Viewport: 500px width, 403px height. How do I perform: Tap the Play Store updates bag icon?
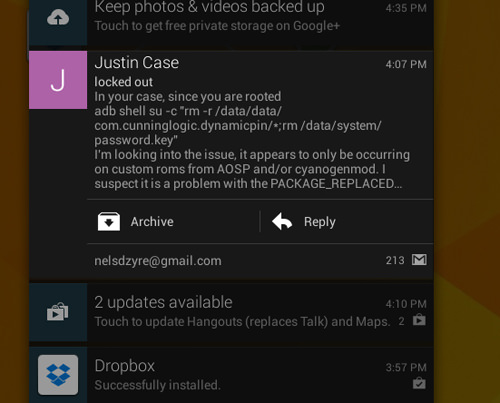58,312
